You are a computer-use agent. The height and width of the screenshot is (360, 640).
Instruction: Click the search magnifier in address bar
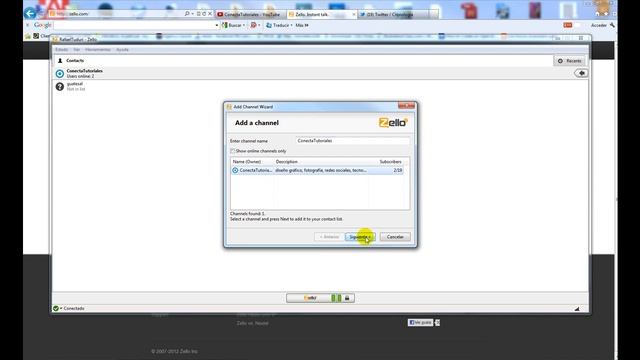pos(187,14)
